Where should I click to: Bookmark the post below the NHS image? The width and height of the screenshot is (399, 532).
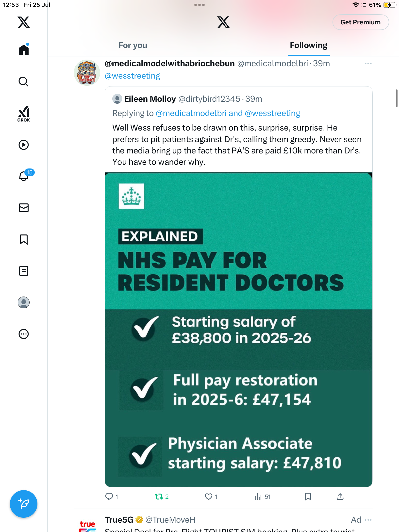(308, 497)
